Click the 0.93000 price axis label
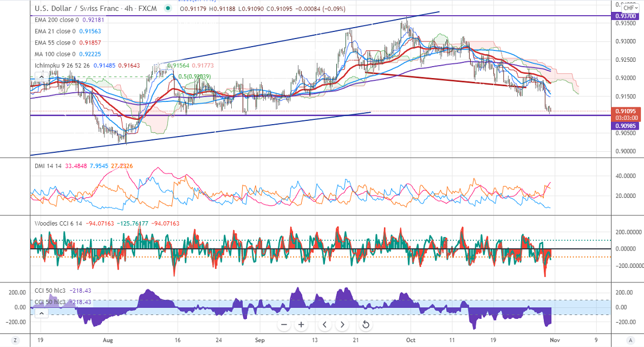This screenshot has width=644, height=347. [626, 42]
